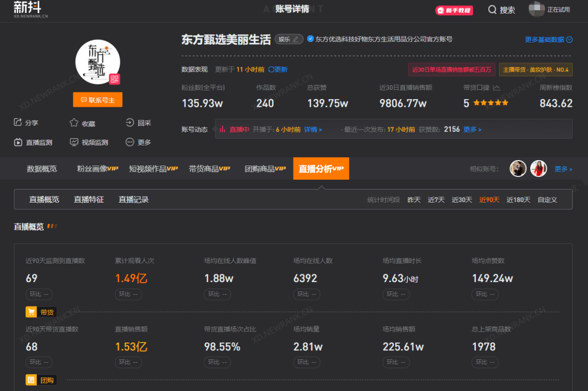Viewport: 588px width, 391px height.
Task: Click the 搜索 search magnifier icon
Action: click(x=492, y=10)
